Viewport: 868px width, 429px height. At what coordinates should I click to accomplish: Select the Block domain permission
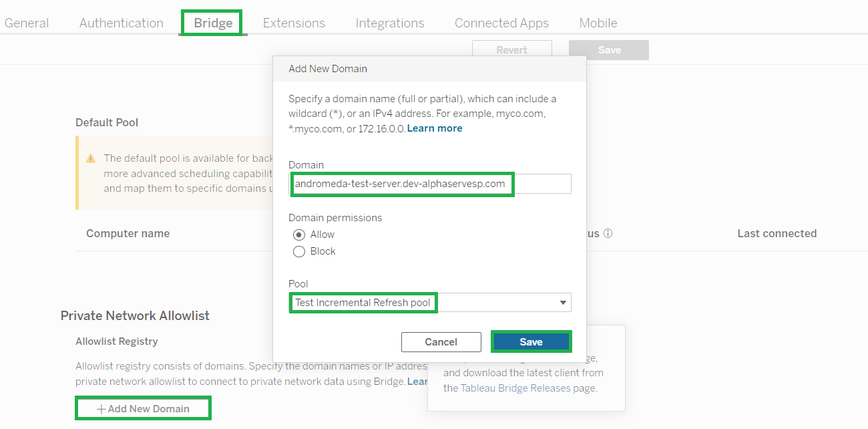[x=299, y=251]
